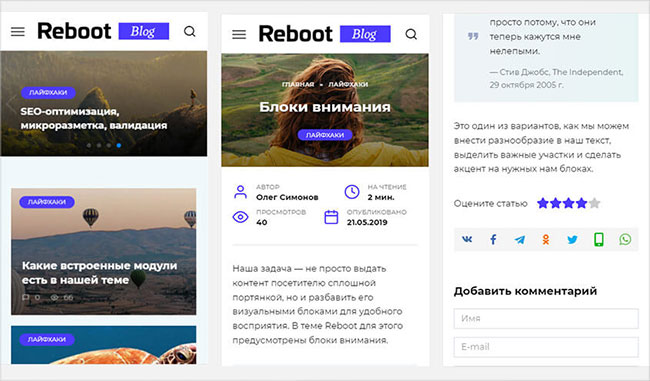650x381 pixels.
Task: Share article on VK
Action: tap(467, 239)
